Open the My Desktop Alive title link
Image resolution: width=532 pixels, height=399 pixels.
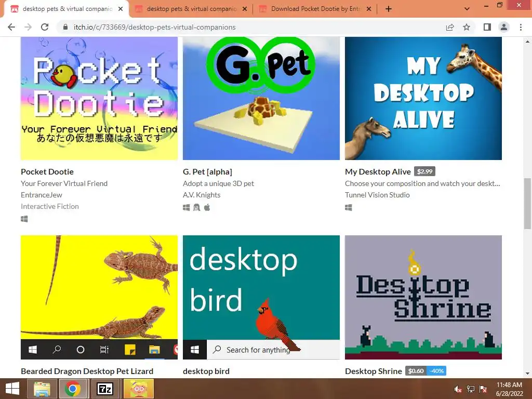[378, 171]
